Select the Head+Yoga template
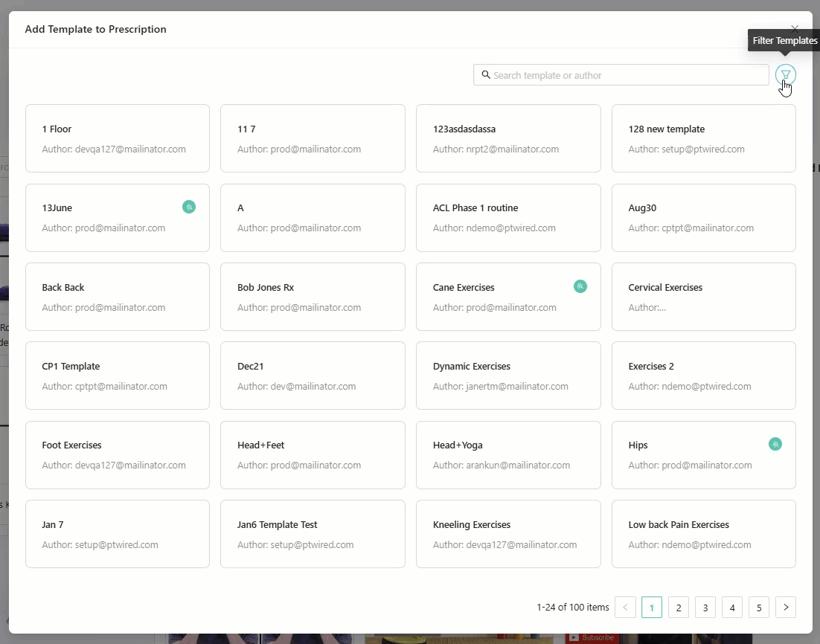This screenshot has width=820, height=644. [508, 454]
